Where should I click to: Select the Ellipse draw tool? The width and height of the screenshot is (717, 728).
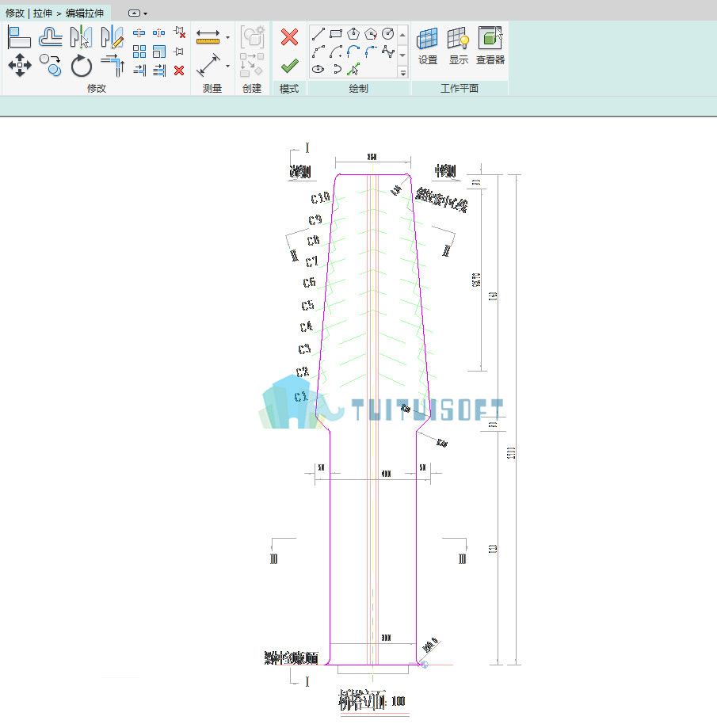[318, 69]
